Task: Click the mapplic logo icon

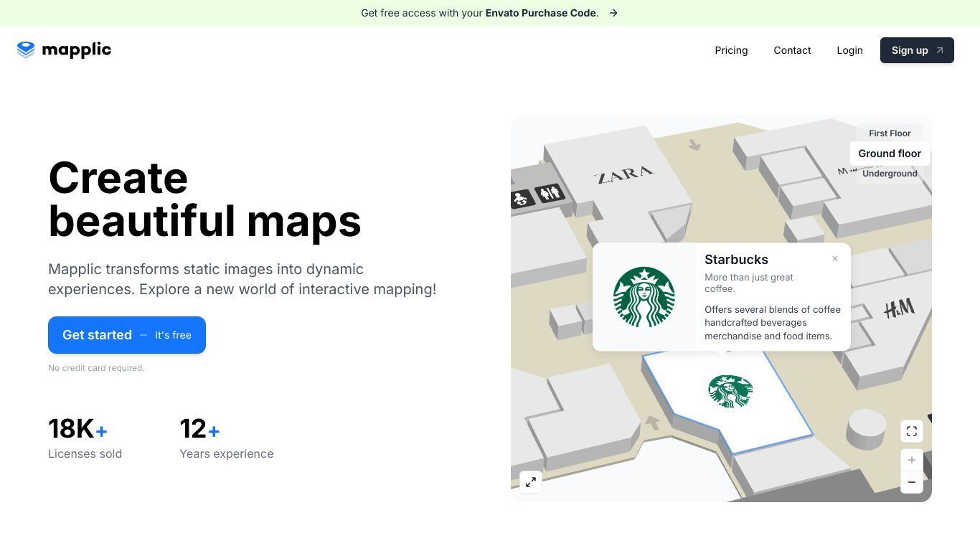Action: click(26, 50)
